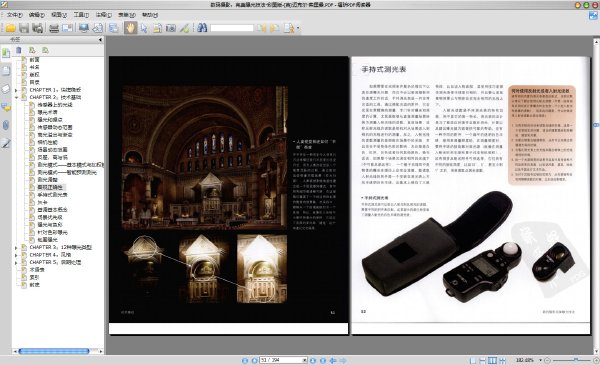Open the first menu in menu bar
The width and height of the screenshot is (600, 365).
(15, 15)
